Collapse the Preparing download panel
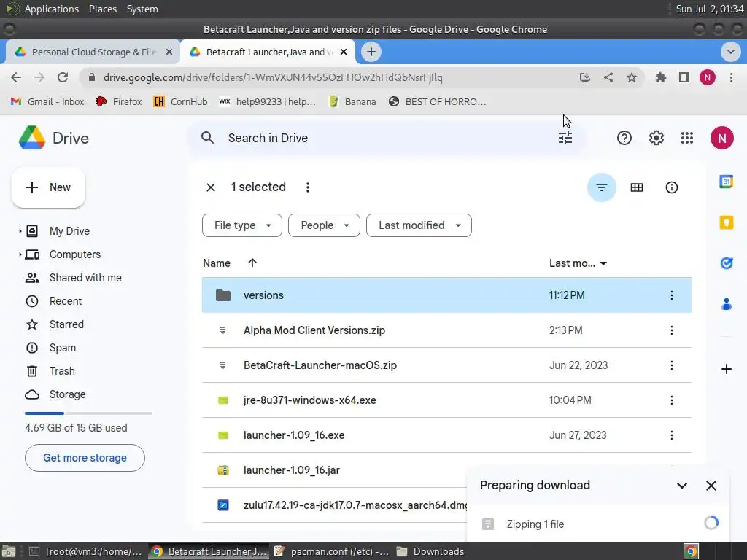The width and height of the screenshot is (747, 560). [x=682, y=486]
